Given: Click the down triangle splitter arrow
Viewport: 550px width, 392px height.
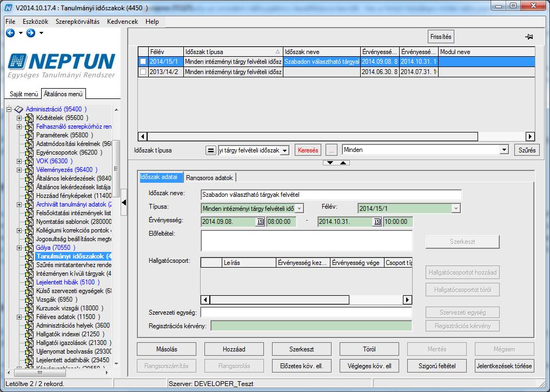Looking at the screenshot, I should 330,163.
